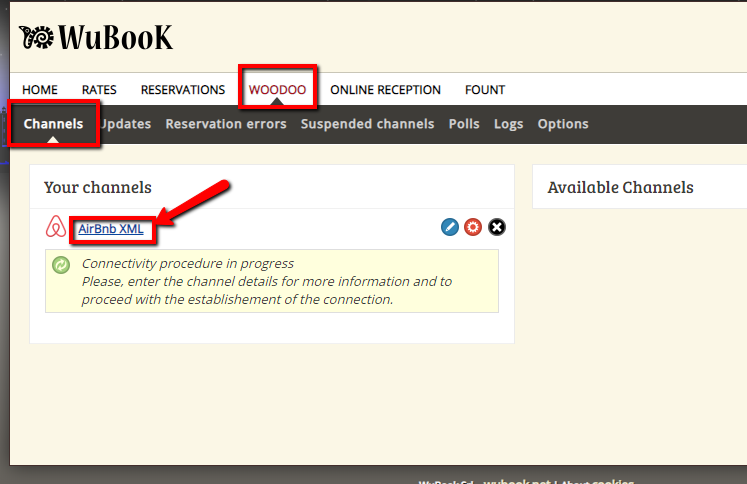This screenshot has height=484, width=747.
Task: Open ONLINE RECEPTION section
Action: coord(385,90)
